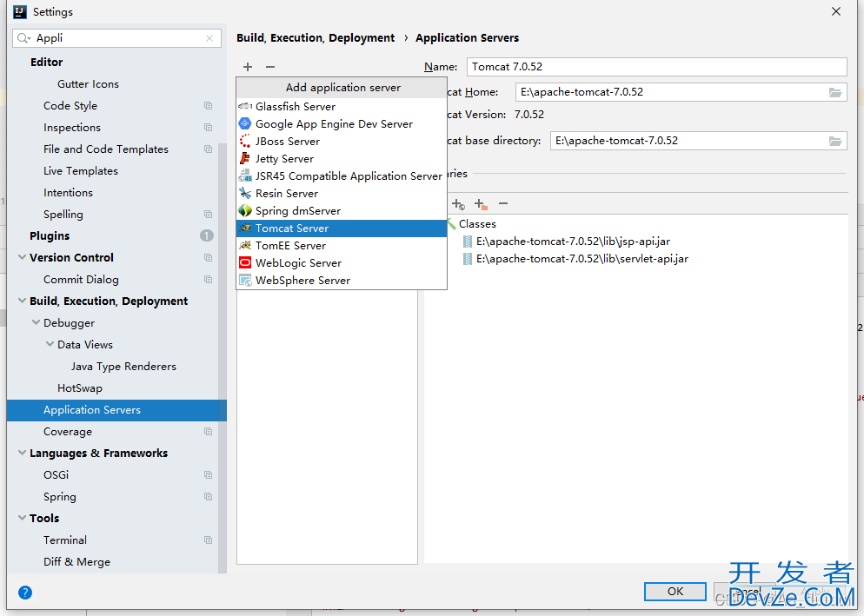This screenshot has height=616, width=864.
Task: Choose Jetty Server option
Action: (x=342, y=159)
